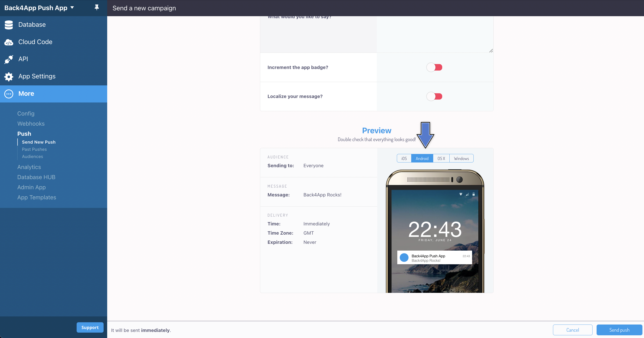Click the Send push button

click(x=619, y=330)
